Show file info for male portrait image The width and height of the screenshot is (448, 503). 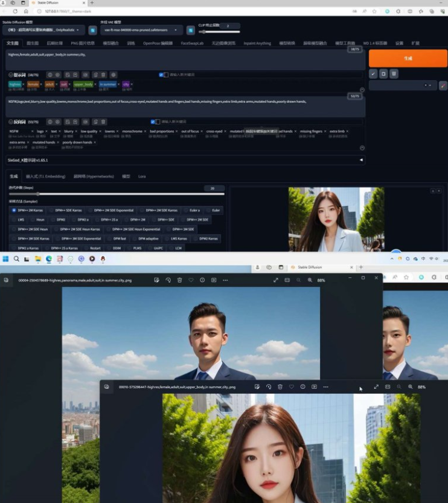click(202, 280)
